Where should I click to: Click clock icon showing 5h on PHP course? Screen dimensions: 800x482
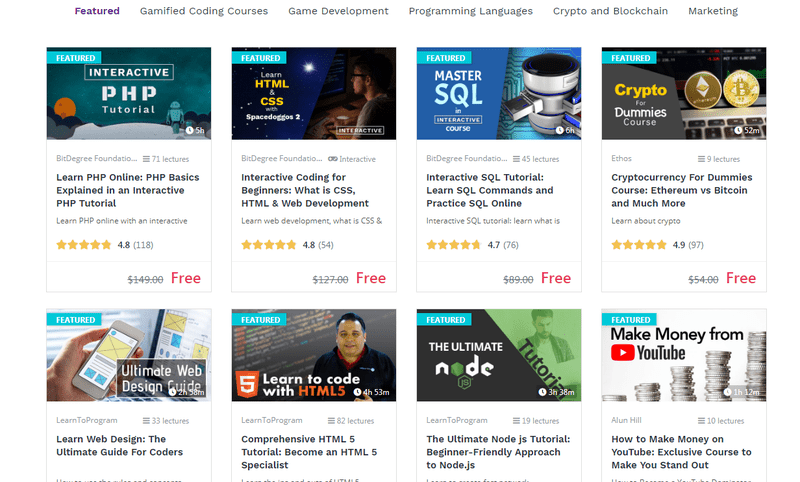[189, 131]
